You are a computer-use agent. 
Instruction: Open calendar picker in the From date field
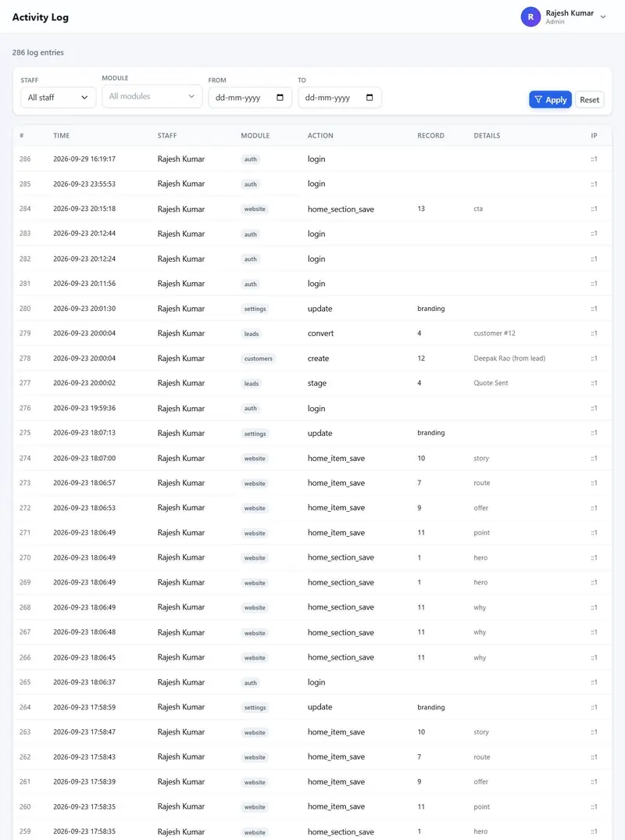(280, 98)
